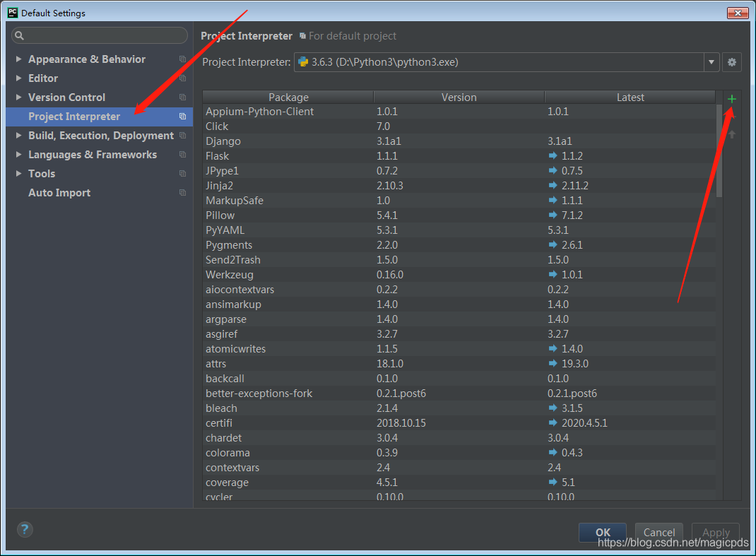Sort by the Latest column header
Viewport: 756px width, 556px height.
pos(630,97)
